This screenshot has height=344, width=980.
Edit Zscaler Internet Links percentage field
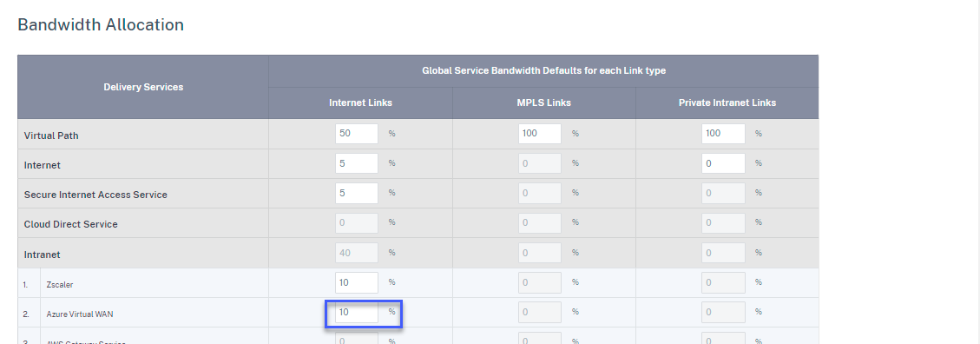tap(356, 282)
